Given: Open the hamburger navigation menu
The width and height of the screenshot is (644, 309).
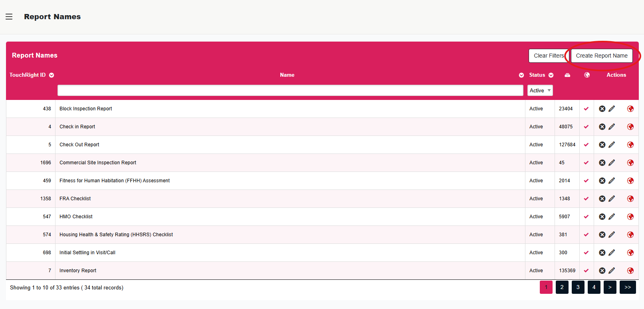Looking at the screenshot, I should point(9,17).
